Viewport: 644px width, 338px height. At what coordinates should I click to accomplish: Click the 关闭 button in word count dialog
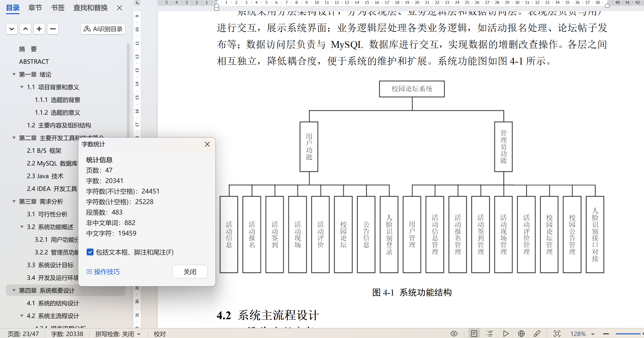[x=190, y=271]
